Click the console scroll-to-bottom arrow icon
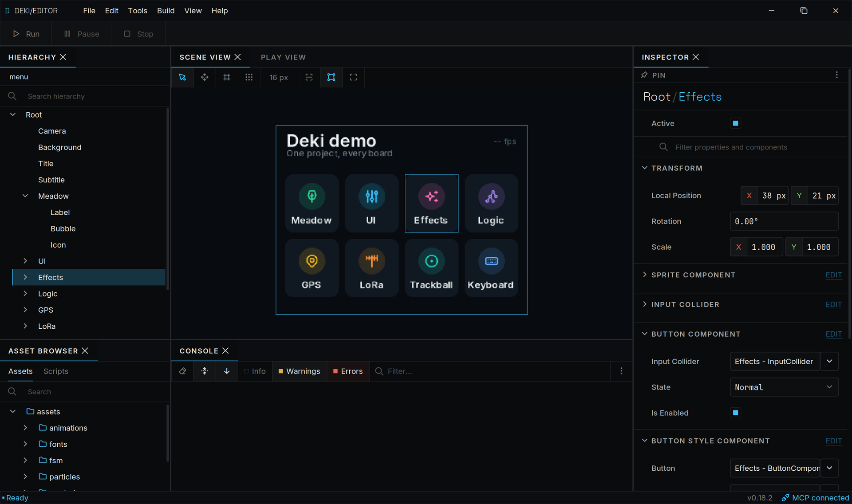Image resolution: width=852 pixels, height=504 pixels. tap(227, 371)
